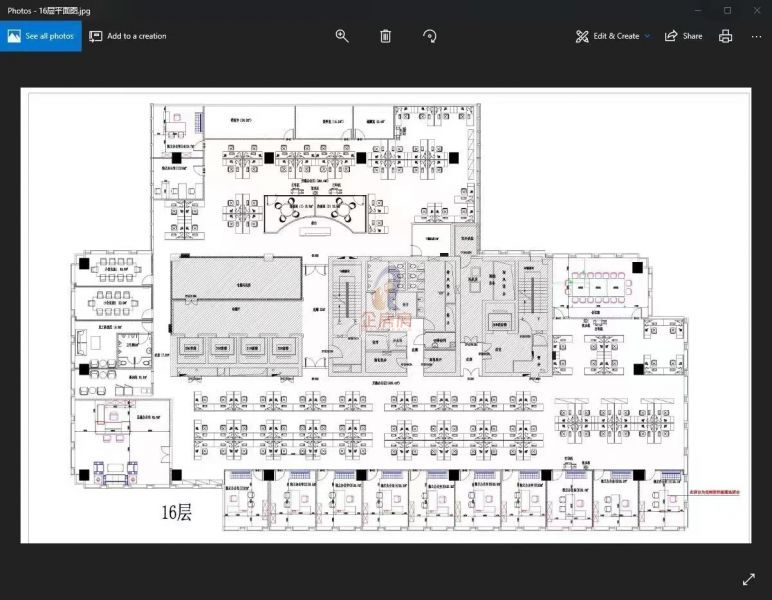Enter fullscreen with the diagonal arrows icon

748,579
